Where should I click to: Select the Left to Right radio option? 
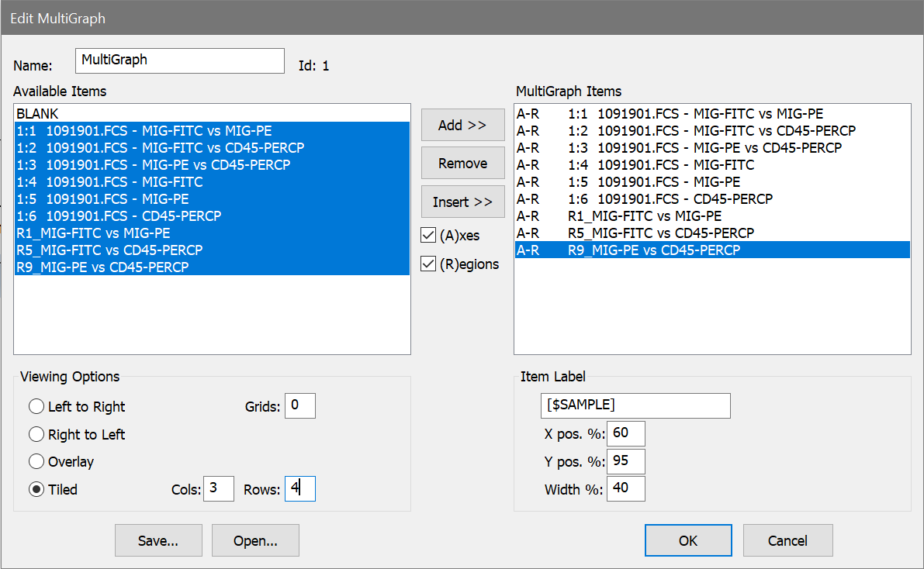[36, 406]
